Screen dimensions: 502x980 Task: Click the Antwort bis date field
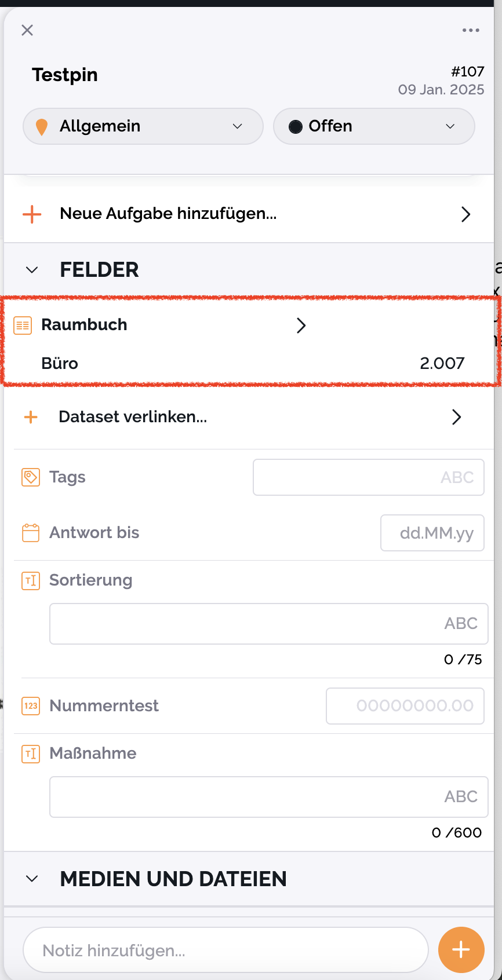(432, 533)
